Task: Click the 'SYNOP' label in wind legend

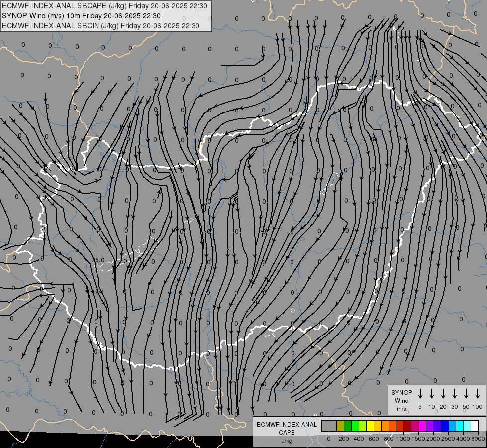Action: 401,392
